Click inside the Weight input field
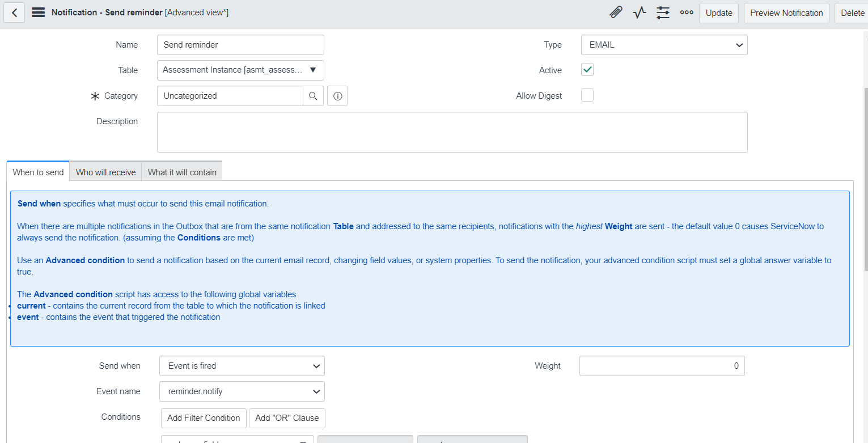The image size is (868, 443). pos(662,366)
